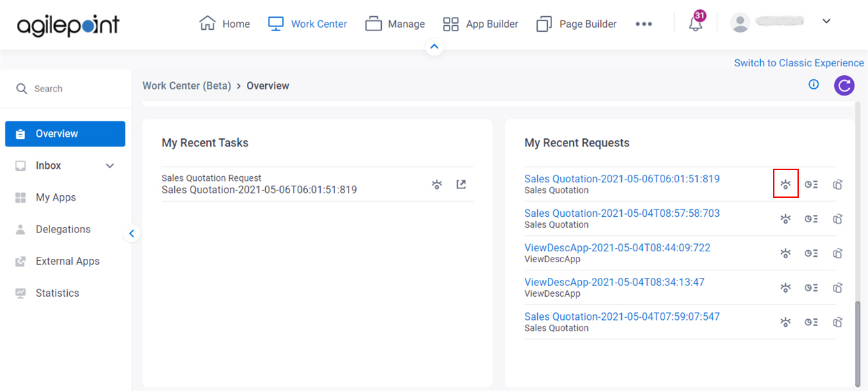
Task: Open Sales Quotation-2021-05-04T07:59:07:547 request link
Action: click(622, 317)
